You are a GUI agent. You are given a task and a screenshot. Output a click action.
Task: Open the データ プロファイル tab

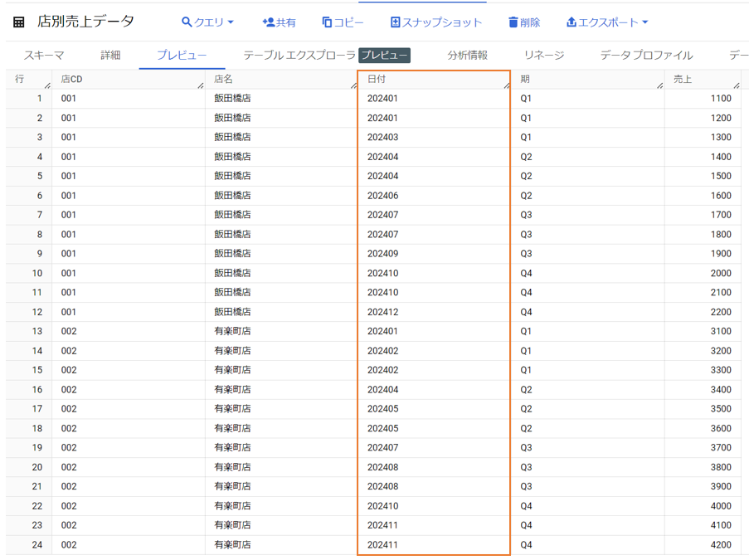647,56
